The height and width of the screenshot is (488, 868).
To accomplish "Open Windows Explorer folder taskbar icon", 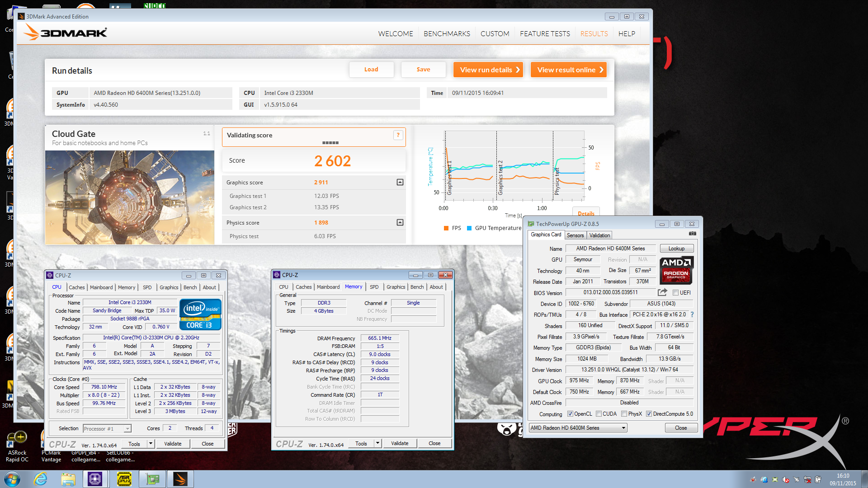I will point(68,479).
